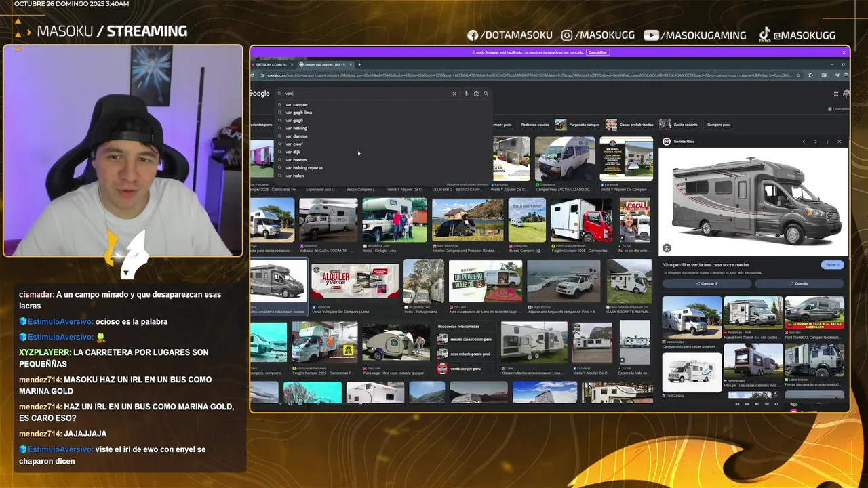Screen dimensions: 868x488
Task: Open the 'ALQUILER y venta' campers image result
Action: [x=355, y=281]
